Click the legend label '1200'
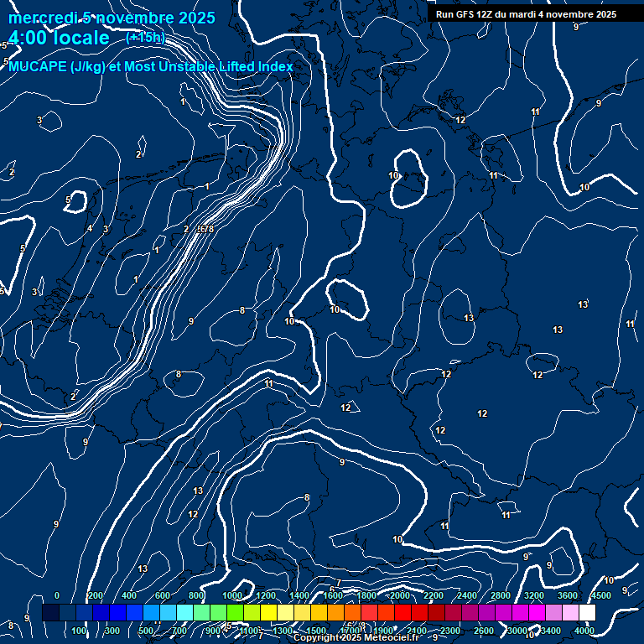The width and height of the screenshot is (644, 644). [266, 595]
